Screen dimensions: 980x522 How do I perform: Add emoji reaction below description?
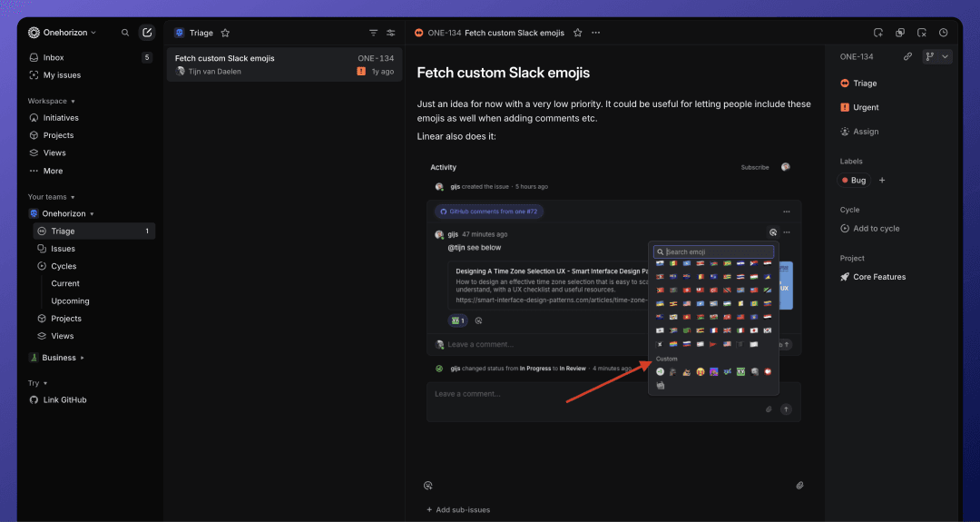coord(428,486)
